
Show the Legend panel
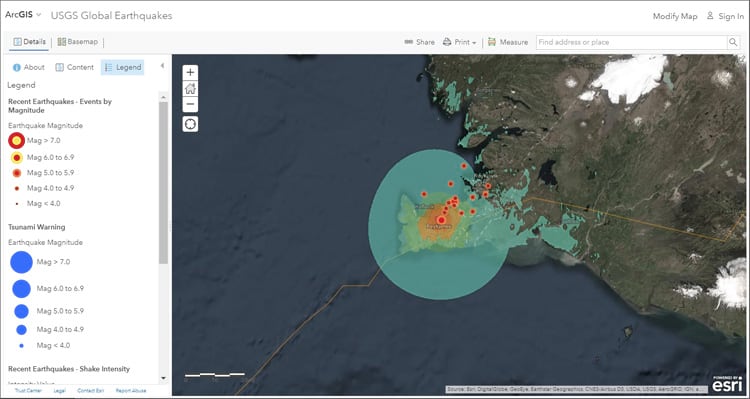122,67
